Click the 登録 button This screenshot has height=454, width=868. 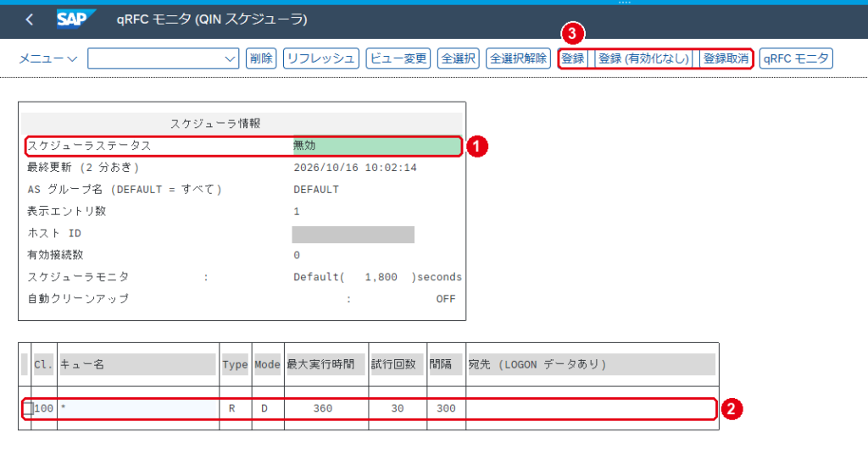point(573,58)
